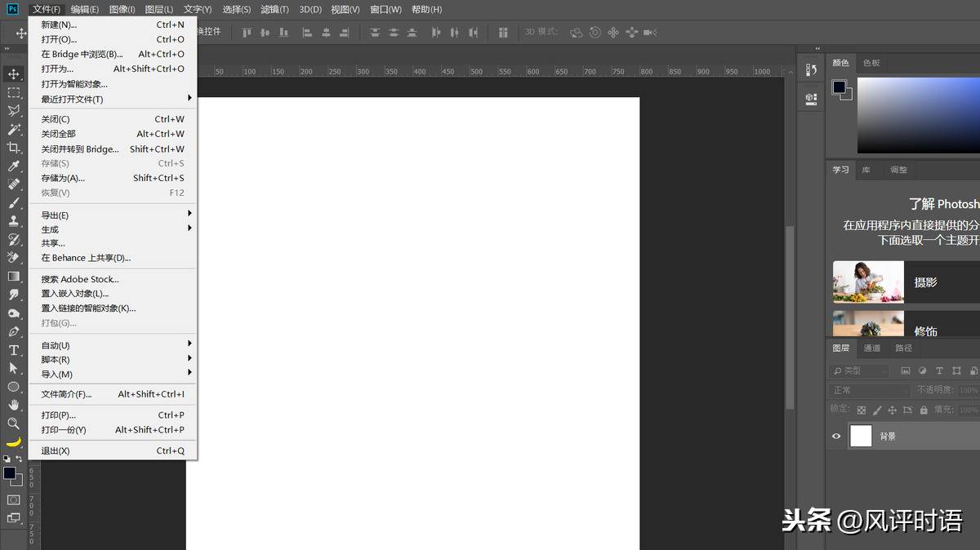
Task: Open the blend mode 正常 dropdown
Action: (x=871, y=390)
